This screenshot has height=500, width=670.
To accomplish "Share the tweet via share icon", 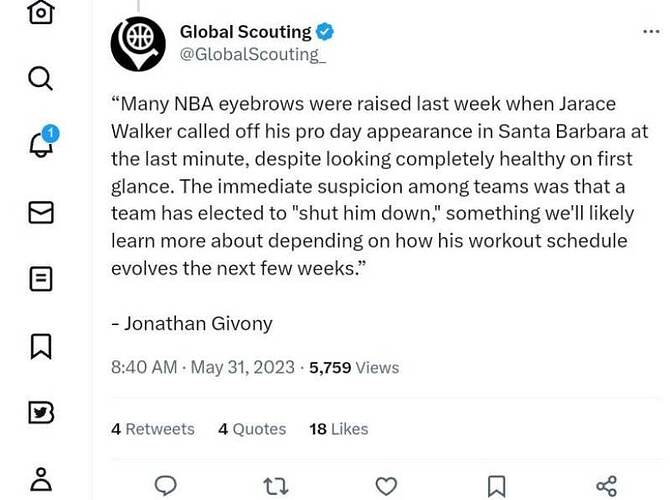I will click(x=606, y=486).
